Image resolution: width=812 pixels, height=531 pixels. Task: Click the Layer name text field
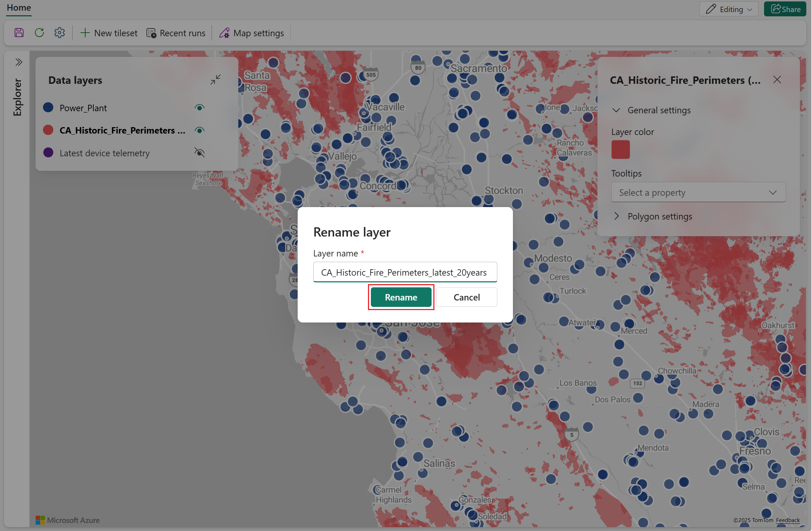tap(405, 272)
